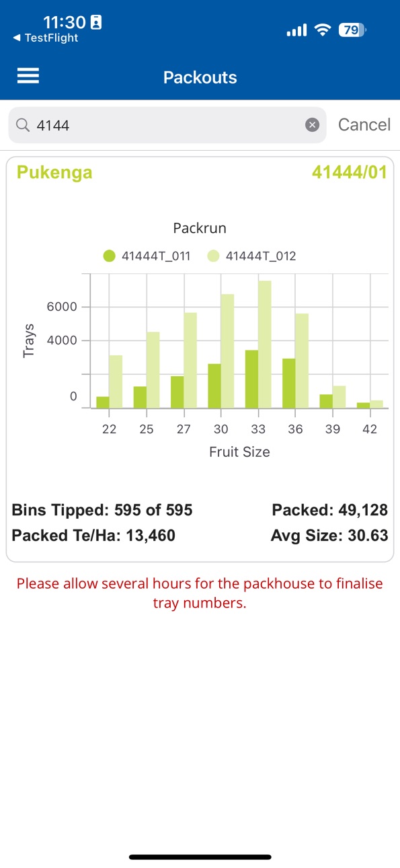Toggle 41444T_011 legend series
This screenshot has height=868, width=400.
[147, 256]
